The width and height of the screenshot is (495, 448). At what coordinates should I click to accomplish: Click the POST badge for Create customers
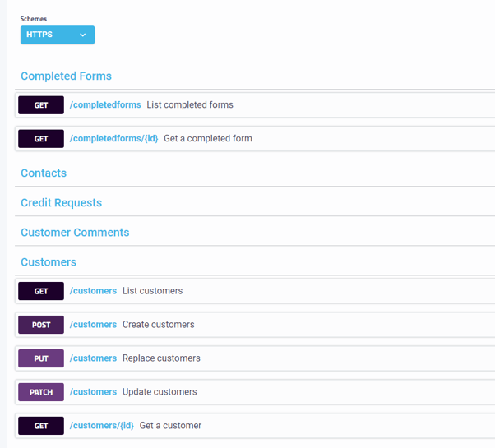click(x=41, y=325)
